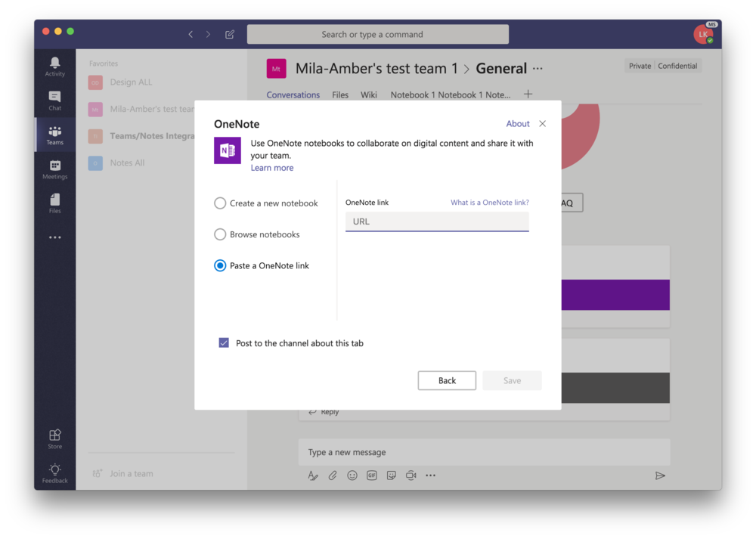Click the Mt team avatar icon
756x539 pixels.
pyautogui.click(x=276, y=69)
